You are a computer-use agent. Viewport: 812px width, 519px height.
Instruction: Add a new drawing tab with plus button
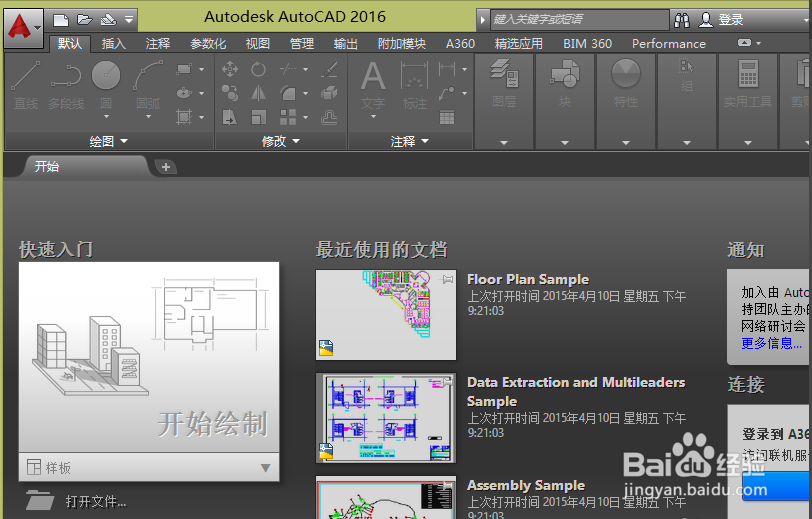click(166, 167)
